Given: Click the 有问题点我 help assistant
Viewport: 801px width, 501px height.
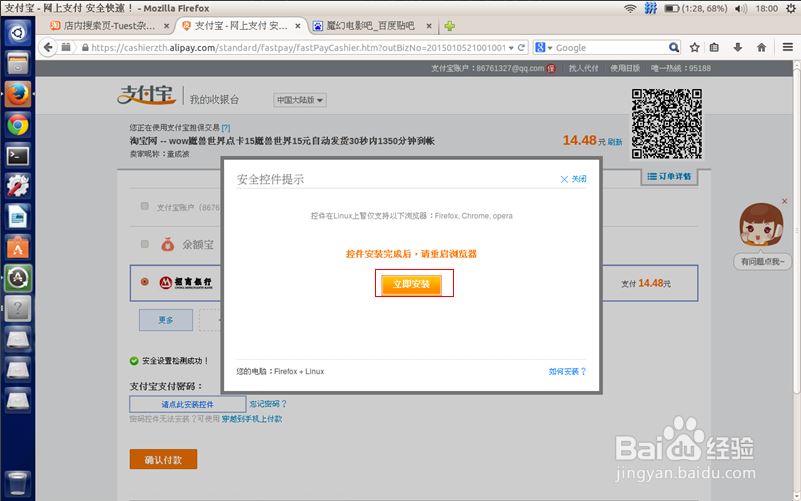Looking at the screenshot, I should pyautogui.click(x=762, y=261).
